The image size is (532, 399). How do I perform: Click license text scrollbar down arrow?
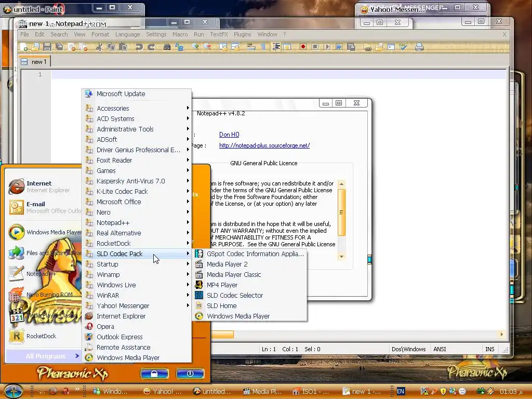(342, 257)
